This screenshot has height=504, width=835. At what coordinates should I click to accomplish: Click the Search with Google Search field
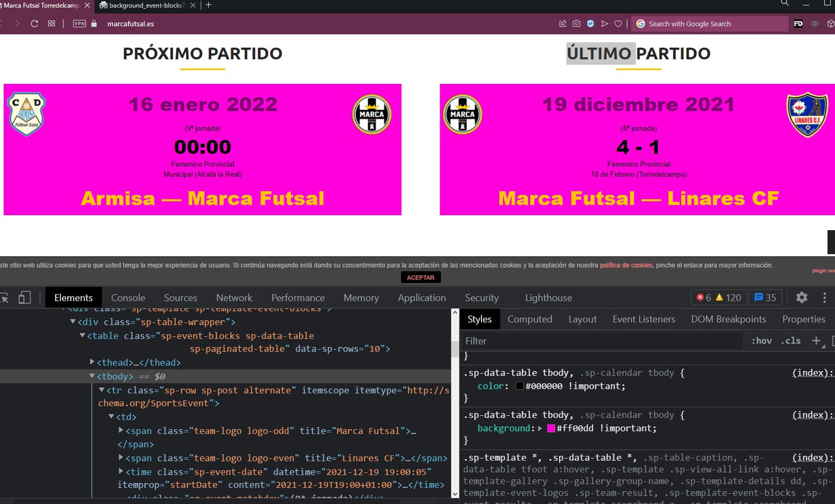[710, 23]
